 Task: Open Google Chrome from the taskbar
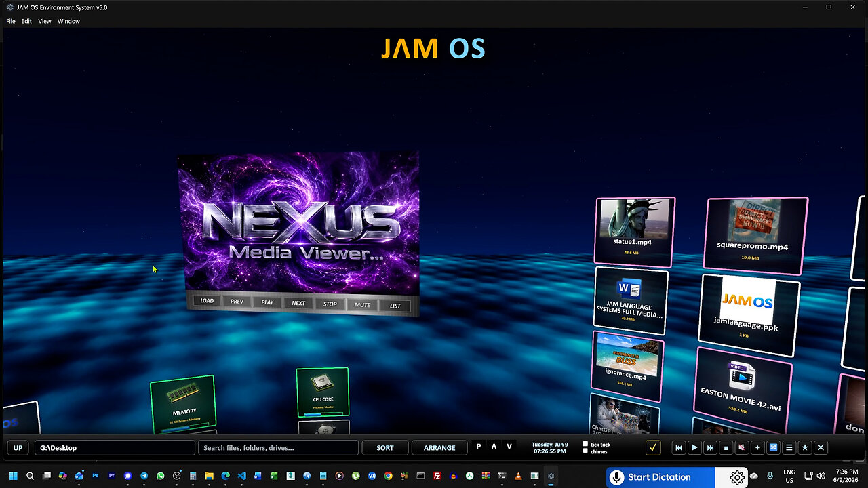pyautogui.click(x=388, y=476)
